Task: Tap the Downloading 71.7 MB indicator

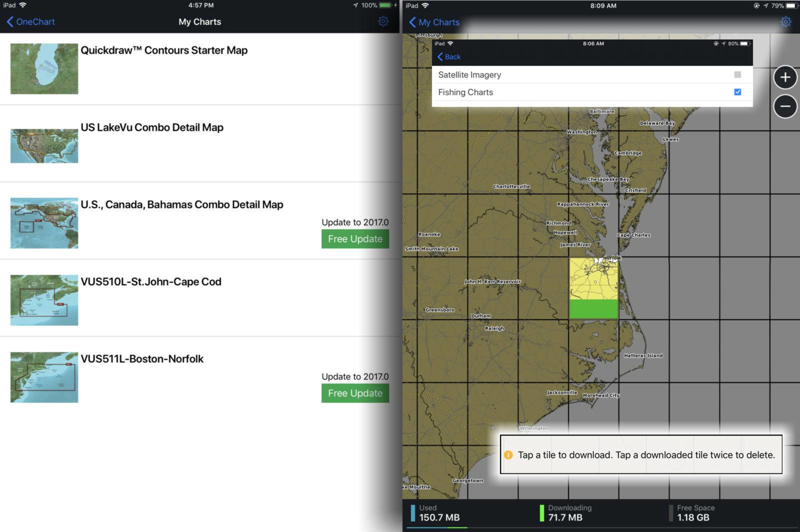Action: tap(565, 513)
